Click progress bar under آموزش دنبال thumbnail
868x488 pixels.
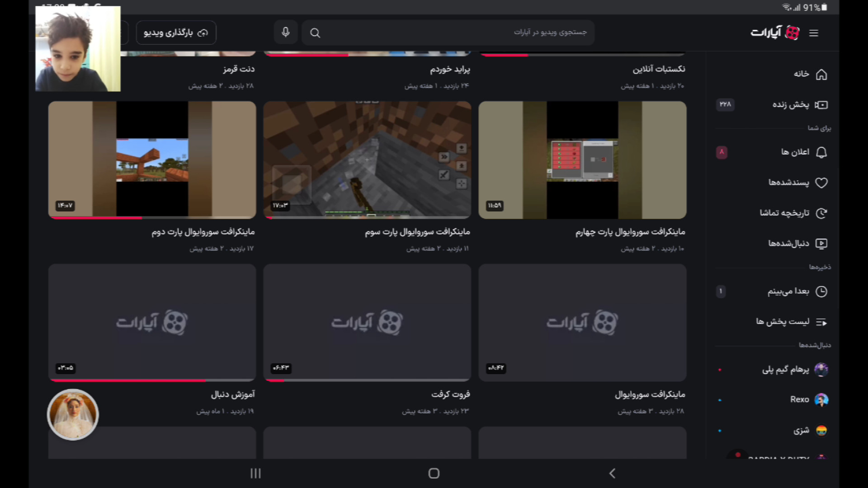tap(152, 380)
